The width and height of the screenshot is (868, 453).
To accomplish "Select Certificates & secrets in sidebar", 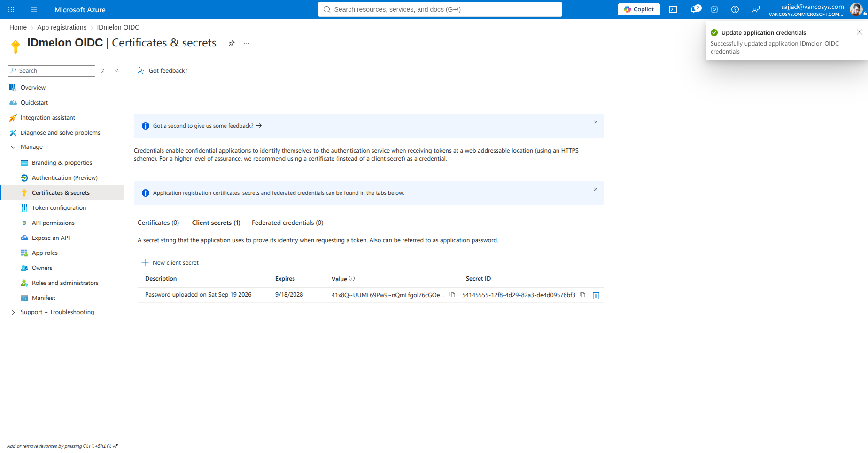I will tap(62, 193).
